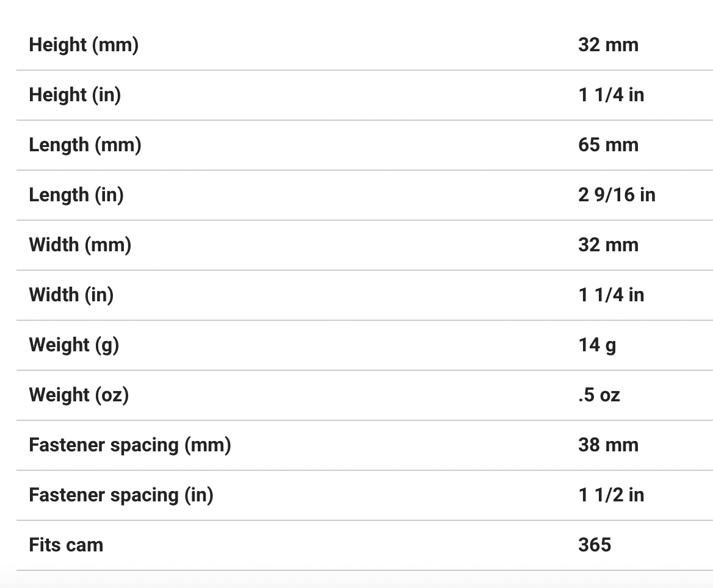Select the ".5 oz" weight value
Image resolution: width=713 pixels, height=588 pixels.
(599, 395)
